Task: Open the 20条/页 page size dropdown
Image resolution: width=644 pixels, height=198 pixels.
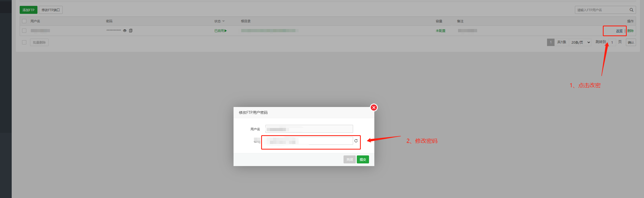Action: pyautogui.click(x=580, y=42)
